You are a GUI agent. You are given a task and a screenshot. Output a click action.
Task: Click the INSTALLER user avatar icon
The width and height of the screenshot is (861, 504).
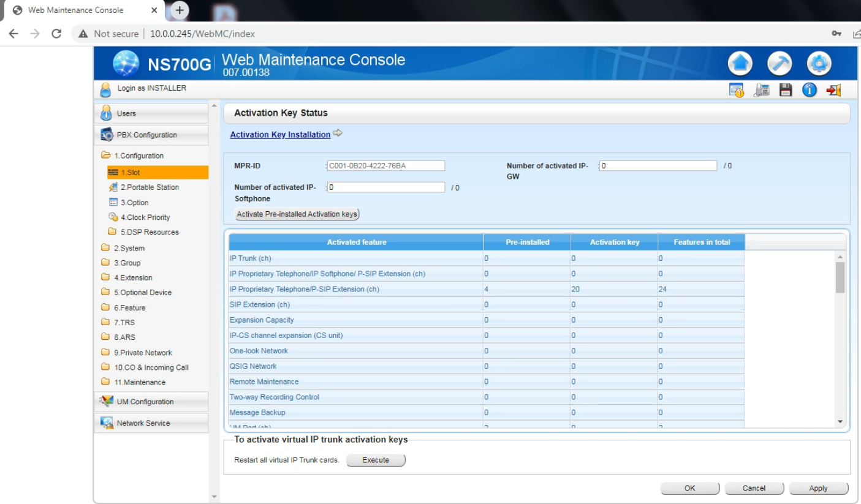click(x=106, y=89)
